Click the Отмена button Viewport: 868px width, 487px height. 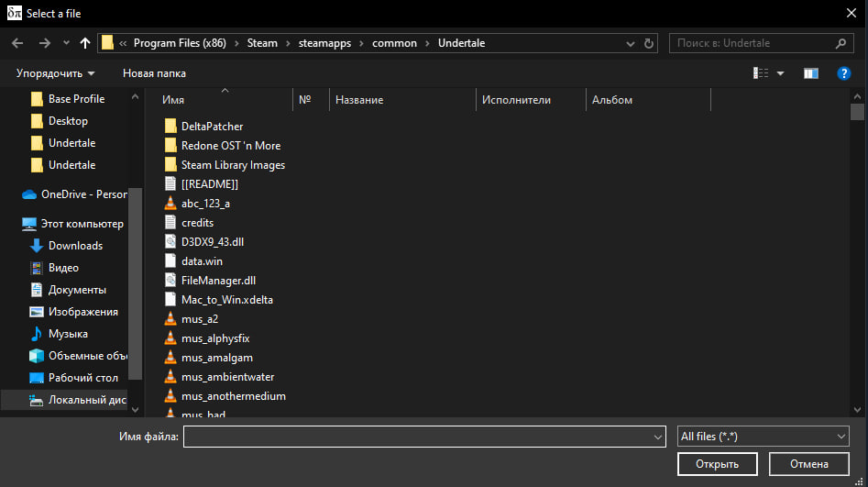(808, 464)
